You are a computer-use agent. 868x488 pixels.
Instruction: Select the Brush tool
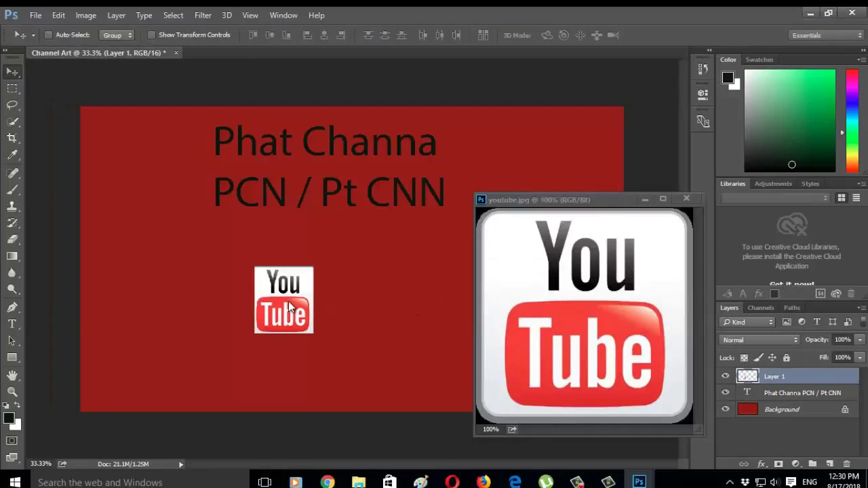coord(12,189)
